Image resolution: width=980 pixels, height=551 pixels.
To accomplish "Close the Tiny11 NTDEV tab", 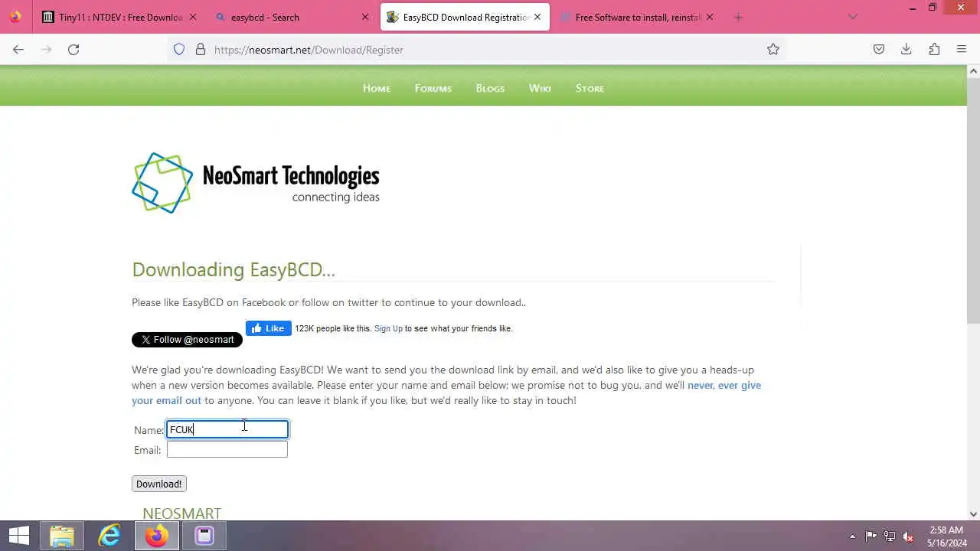I will 193,17.
